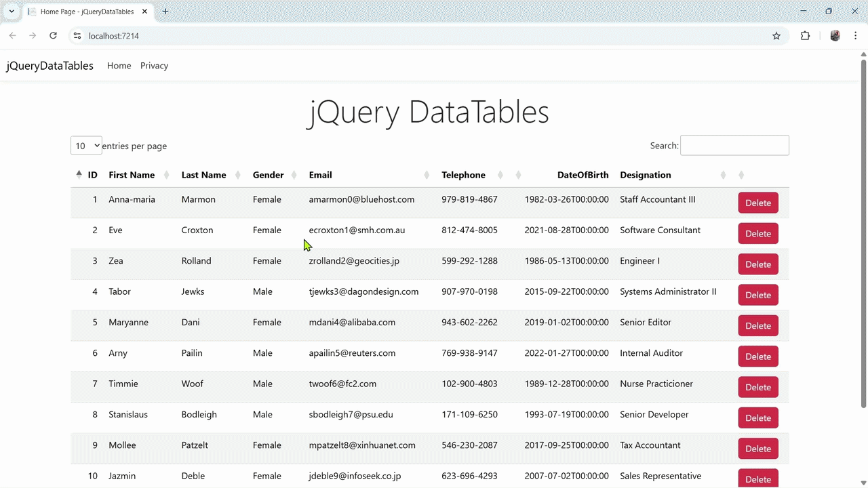The width and height of the screenshot is (868, 488).
Task: Reload the localhost:7214 page
Action: coord(53,36)
